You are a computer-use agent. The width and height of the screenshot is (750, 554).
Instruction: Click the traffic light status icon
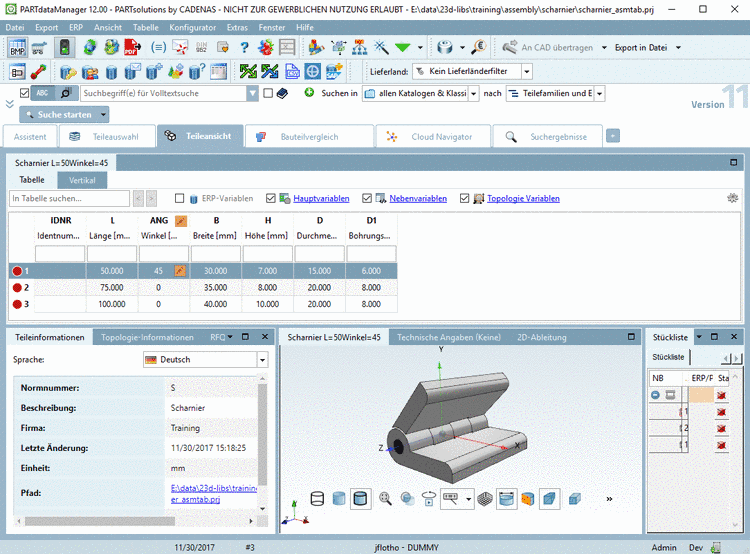(x=65, y=47)
